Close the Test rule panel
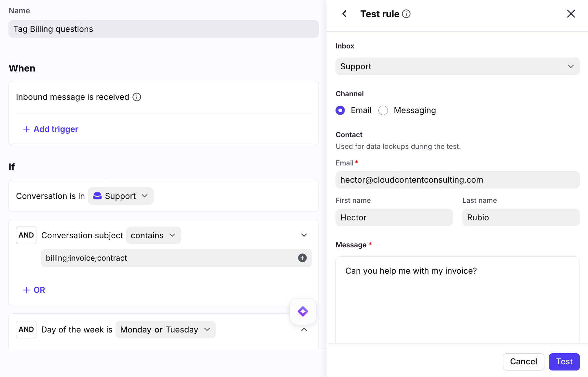 [x=571, y=14]
